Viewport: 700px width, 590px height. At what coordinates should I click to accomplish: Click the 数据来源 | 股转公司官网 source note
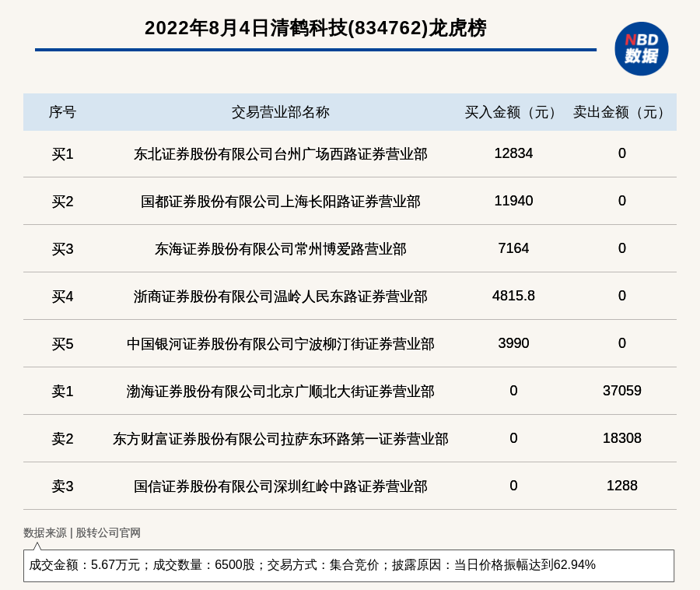[82, 532]
